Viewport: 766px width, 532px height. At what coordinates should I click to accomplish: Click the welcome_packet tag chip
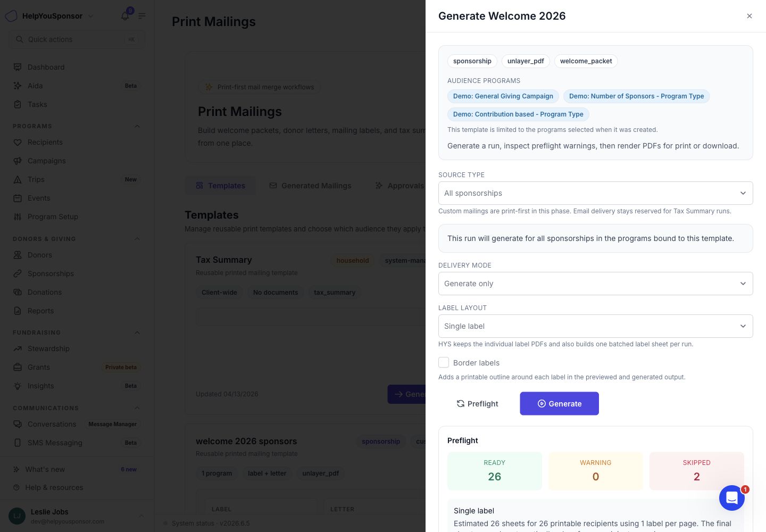pyautogui.click(x=586, y=61)
